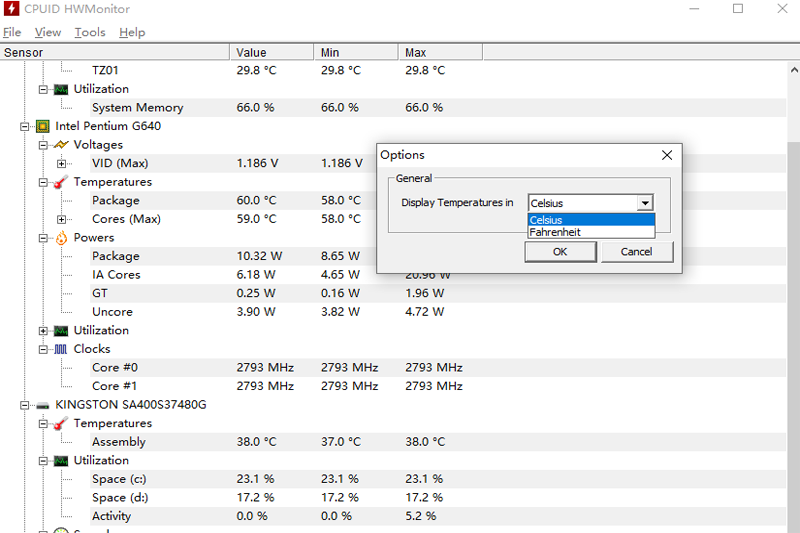The height and width of the screenshot is (533, 800).
Task: Select the Activity row
Action: tap(437, 516)
